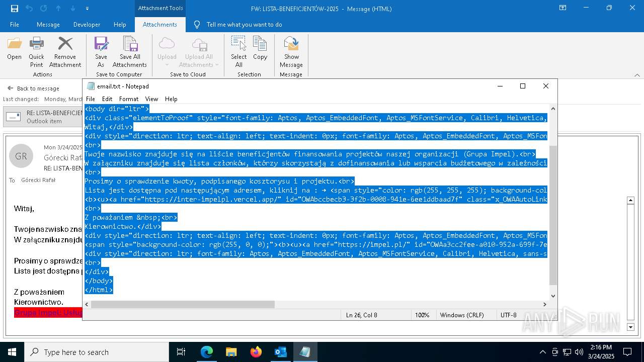This screenshot has height=362, width=644.
Task: Click the Kierownictwo.</div> line in Notepad
Action: (123, 226)
